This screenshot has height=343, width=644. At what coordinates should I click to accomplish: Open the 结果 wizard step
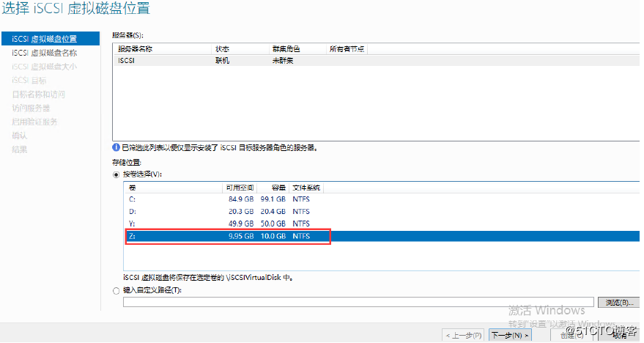tap(19, 149)
